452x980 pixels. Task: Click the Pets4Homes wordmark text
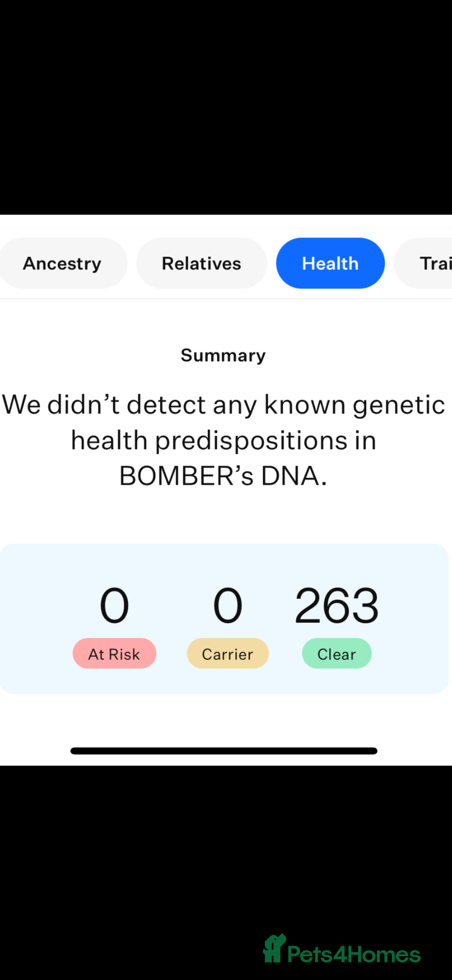(x=354, y=954)
